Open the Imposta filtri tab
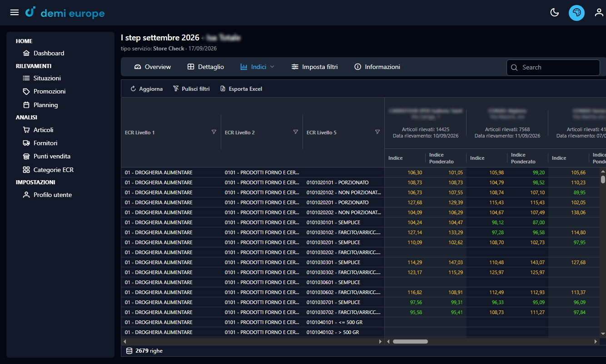606x364 pixels. pyautogui.click(x=315, y=67)
